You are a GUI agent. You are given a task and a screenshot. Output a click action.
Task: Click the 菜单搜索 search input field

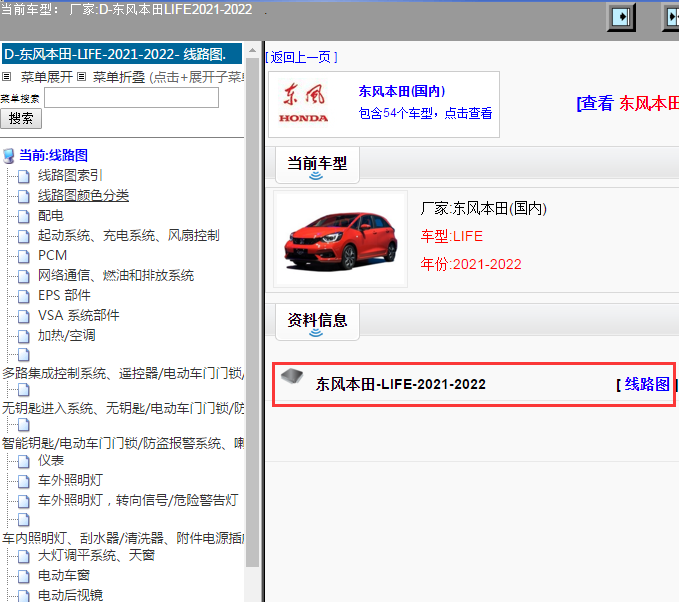(132, 97)
